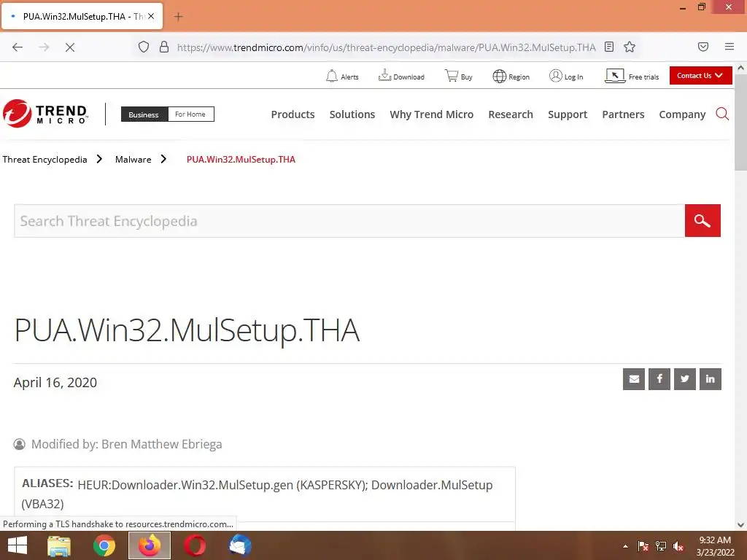Open the Free trials link

tap(632, 76)
